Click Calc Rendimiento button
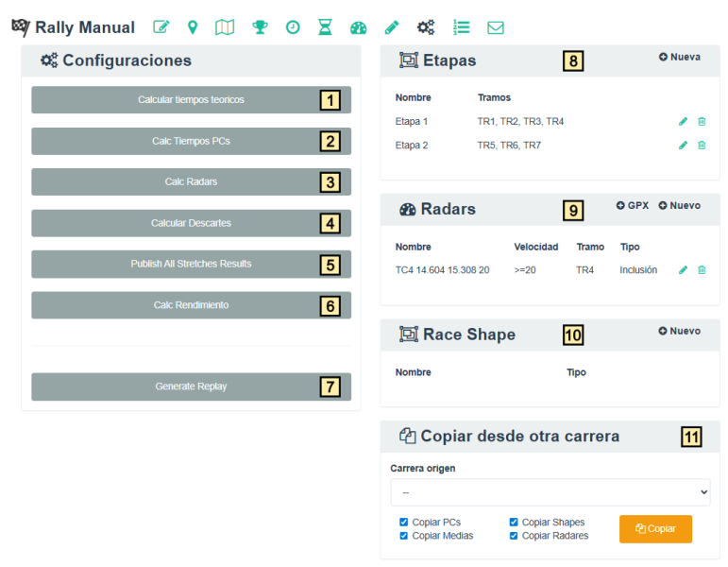728x567 pixels. coord(192,305)
